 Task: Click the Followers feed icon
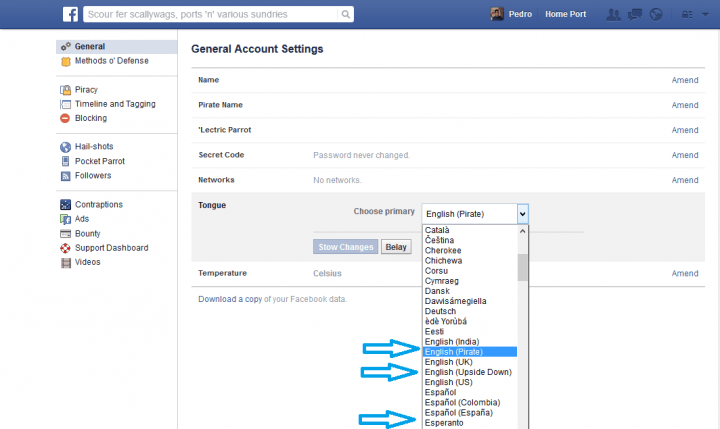[x=66, y=176]
